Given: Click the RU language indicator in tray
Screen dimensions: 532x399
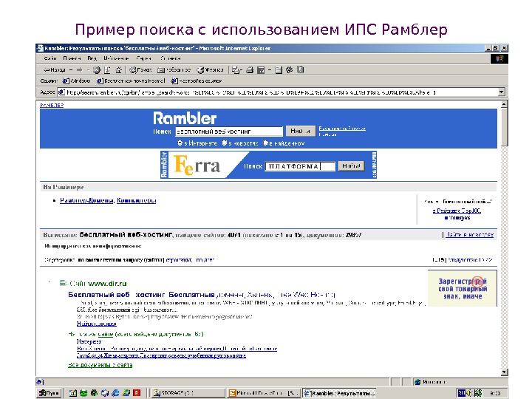Looking at the screenshot, I should tap(461, 393).
